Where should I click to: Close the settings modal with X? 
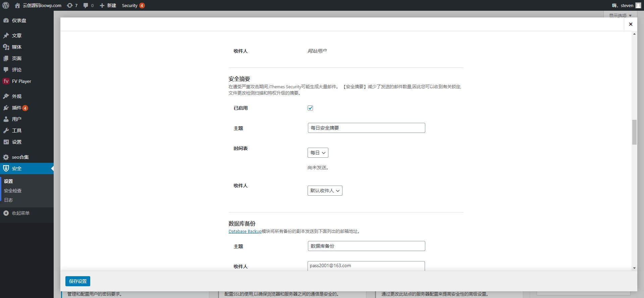coord(631,24)
